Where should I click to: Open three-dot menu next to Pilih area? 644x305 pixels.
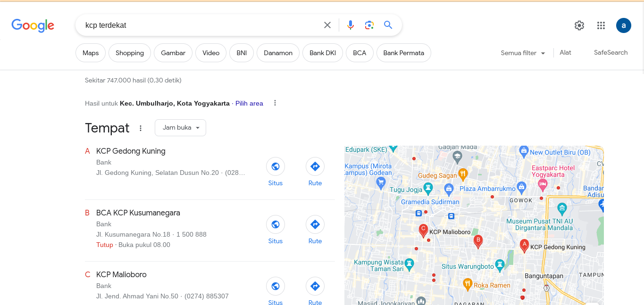(x=275, y=103)
